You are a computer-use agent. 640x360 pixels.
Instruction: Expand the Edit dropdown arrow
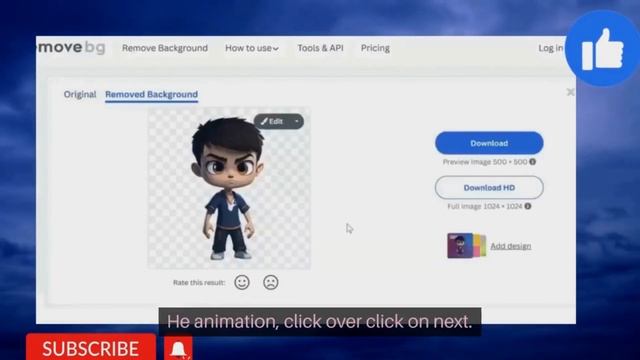(x=297, y=121)
